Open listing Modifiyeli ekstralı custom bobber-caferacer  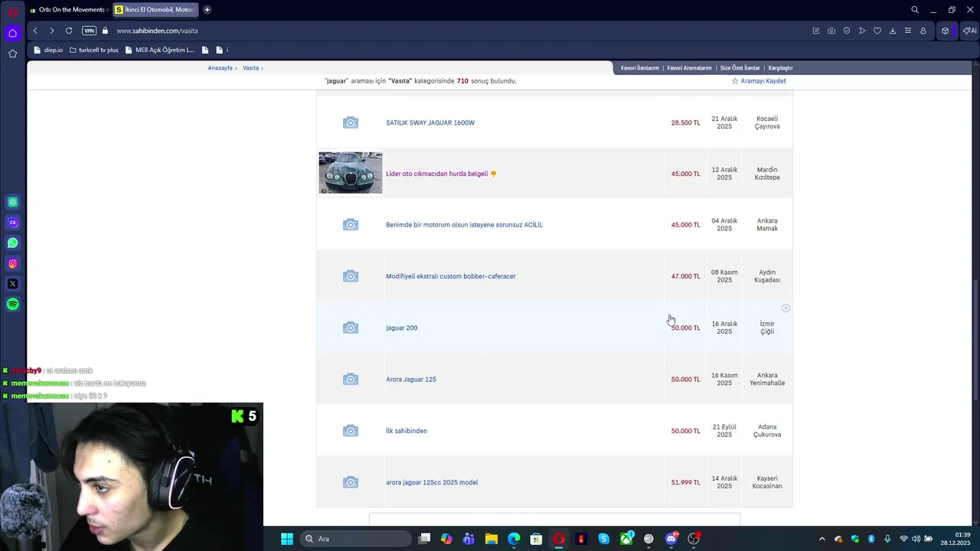coord(451,276)
